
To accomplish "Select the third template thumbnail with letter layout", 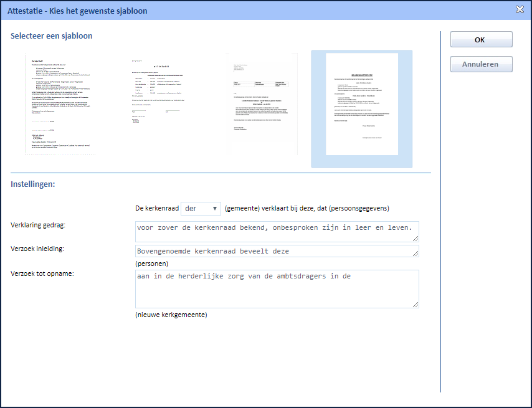I will click(262, 104).
